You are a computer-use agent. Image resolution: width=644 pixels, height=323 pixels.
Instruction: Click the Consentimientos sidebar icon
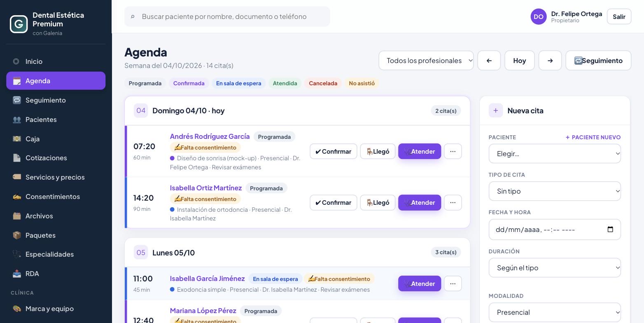point(16,197)
